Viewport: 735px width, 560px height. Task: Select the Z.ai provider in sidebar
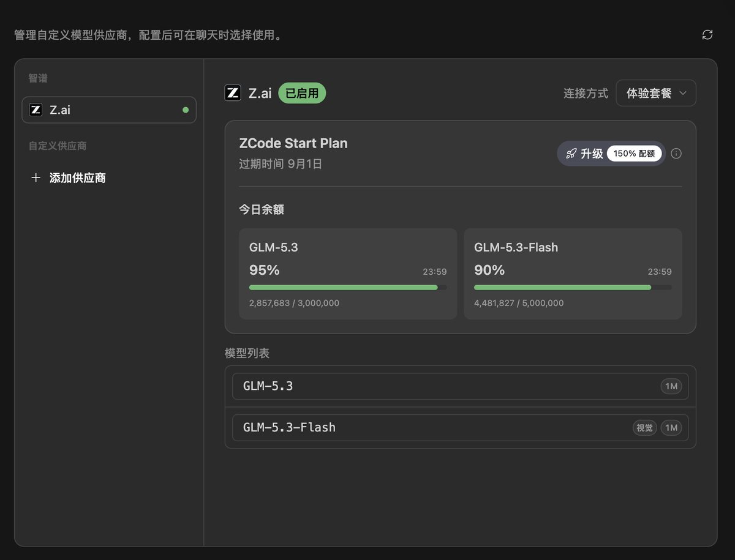click(x=109, y=110)
